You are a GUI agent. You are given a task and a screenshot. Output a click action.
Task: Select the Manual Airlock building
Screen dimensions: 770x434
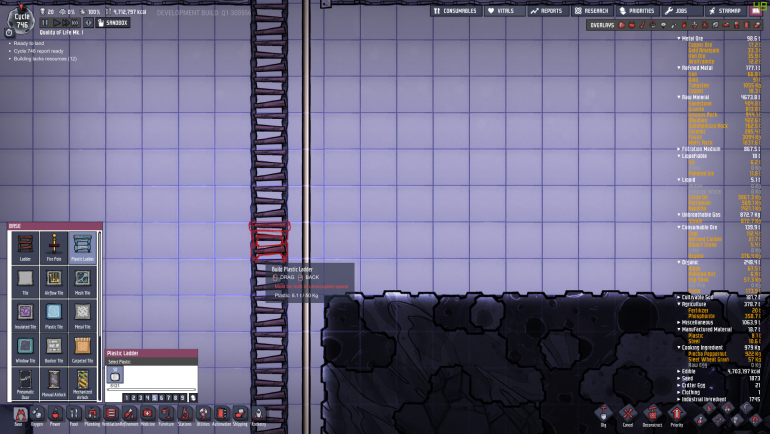54,383
